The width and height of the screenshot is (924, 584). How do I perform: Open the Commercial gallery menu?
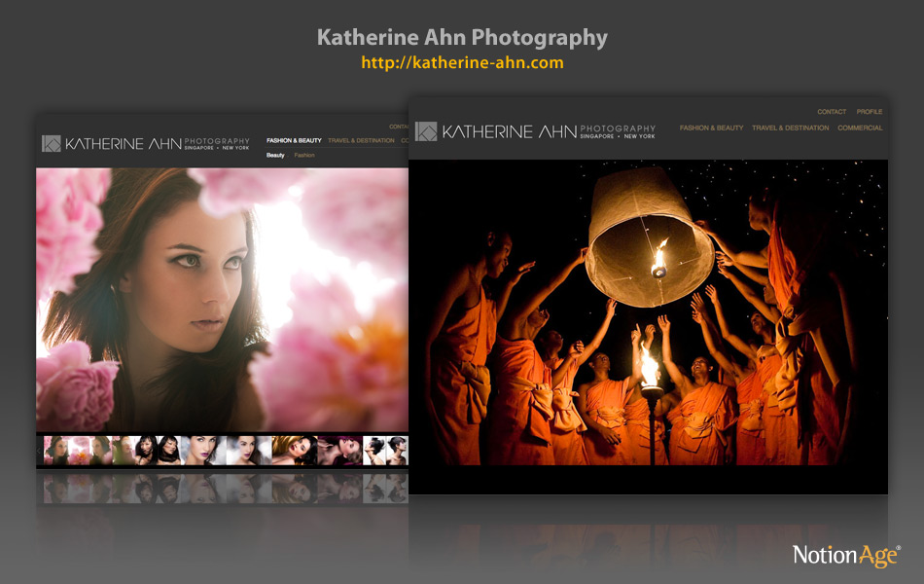point(860,128)
